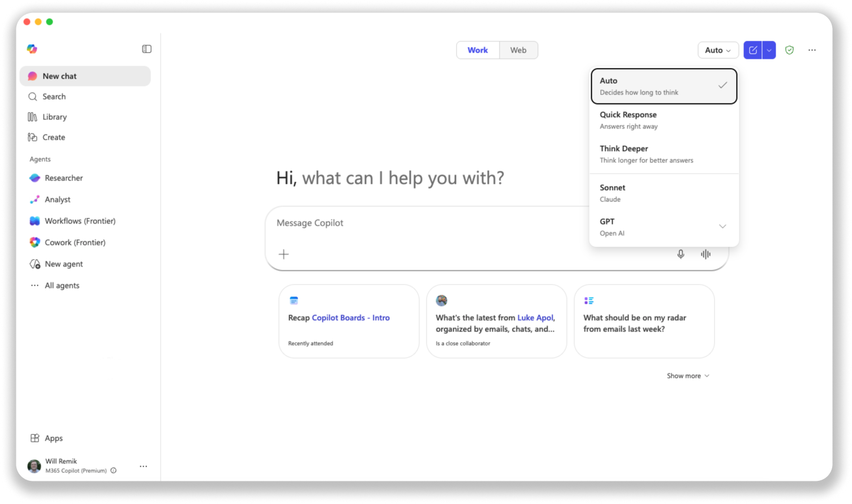Open the Analyst agent

click(x=85, y=200)
